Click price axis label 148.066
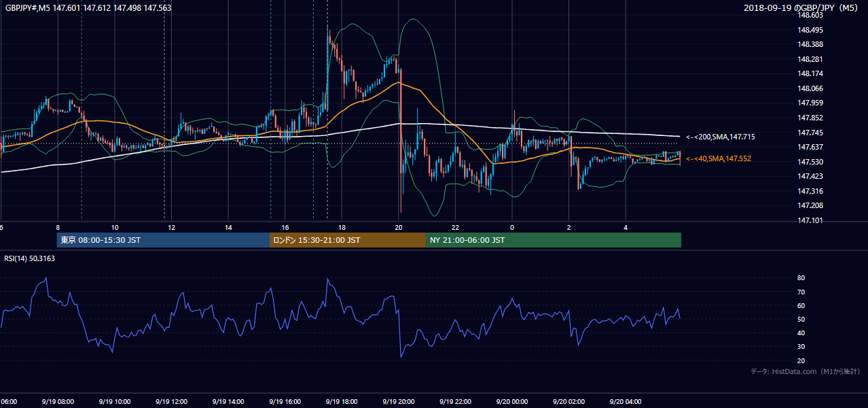 pyautogui.click(x=810, y=88)
